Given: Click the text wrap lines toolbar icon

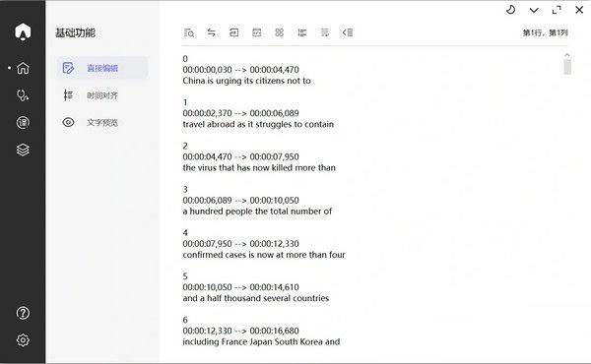Looking at the screenshot, I should (x=325, y=32).
